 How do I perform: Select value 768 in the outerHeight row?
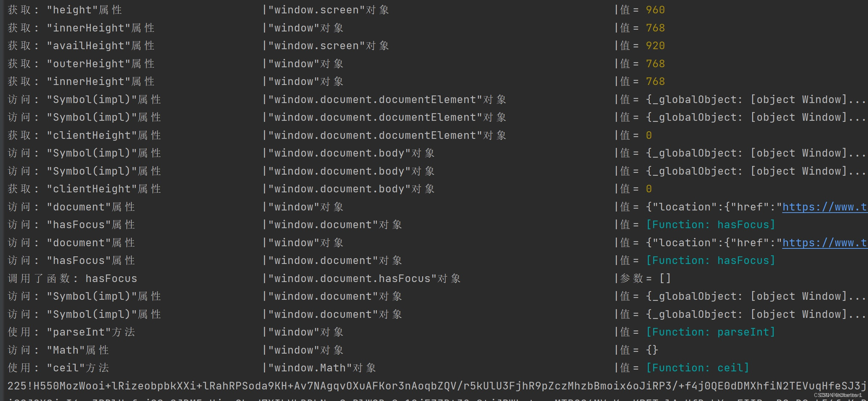click(655, 64)
